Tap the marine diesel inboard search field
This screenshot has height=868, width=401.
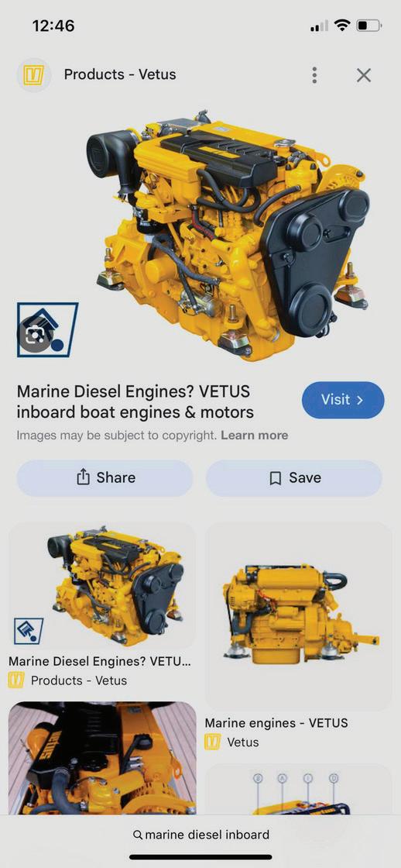click(200, 835)
